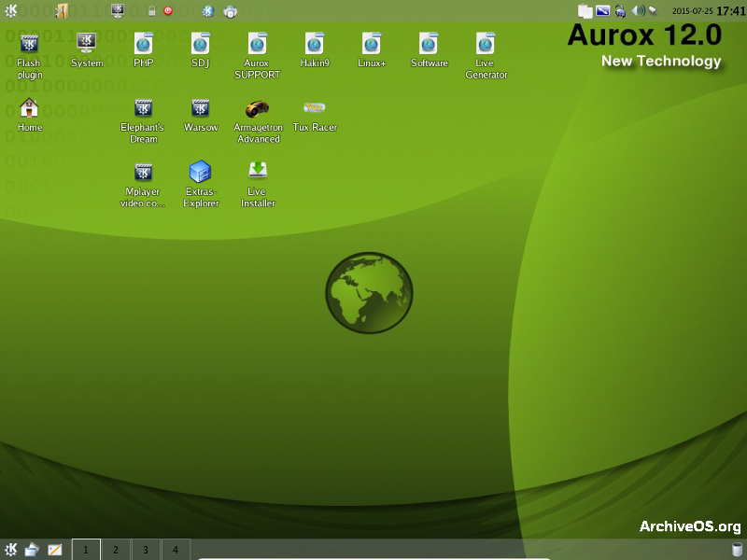
Task: Open the Klipper clipboard tray icon
Action: point(585,11)
